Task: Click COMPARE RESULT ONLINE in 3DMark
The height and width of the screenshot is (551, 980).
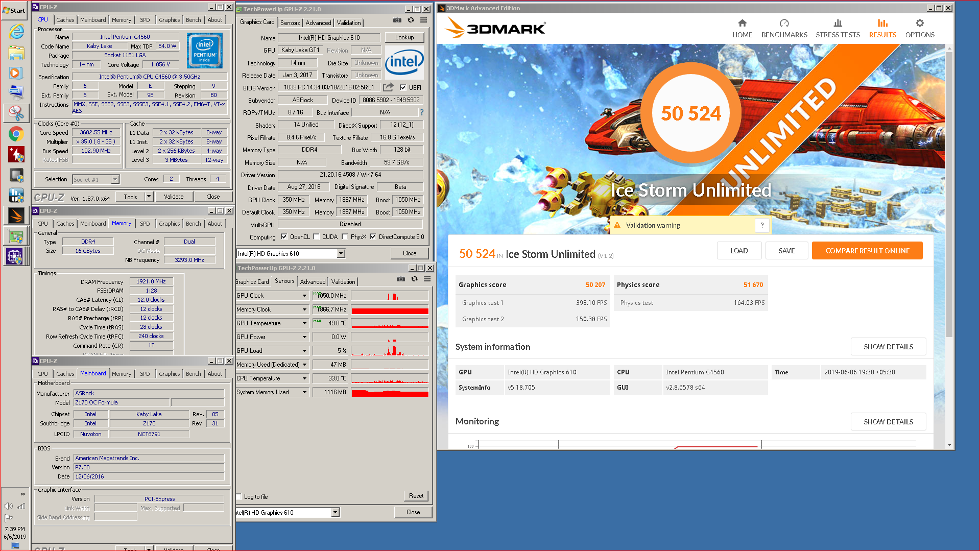Action: 867,251
